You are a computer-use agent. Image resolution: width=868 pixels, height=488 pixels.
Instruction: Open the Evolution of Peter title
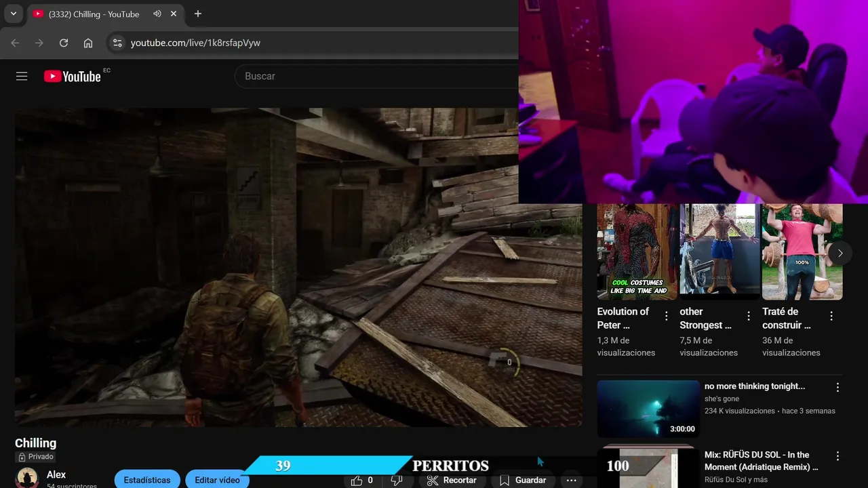coord(623,318)
